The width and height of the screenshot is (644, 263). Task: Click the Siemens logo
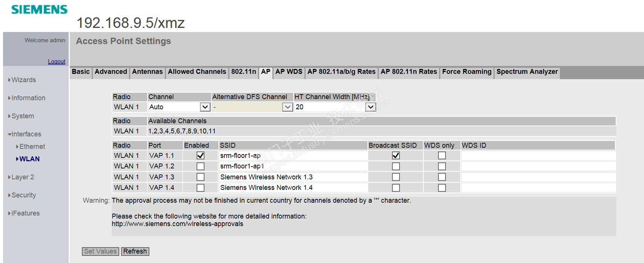click(39, 9)
